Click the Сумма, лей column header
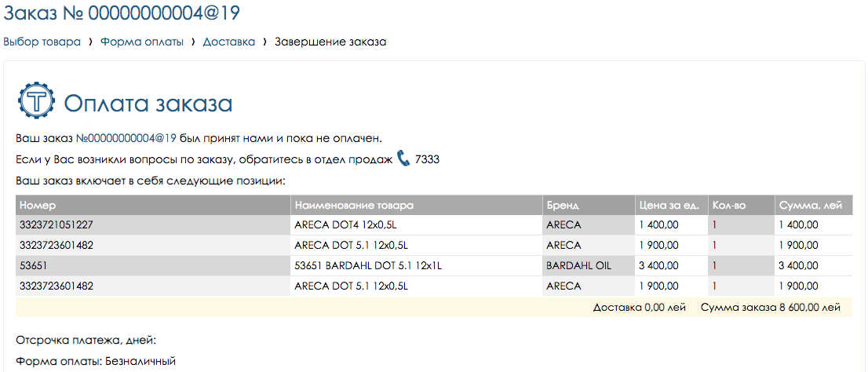This screenshot has width=868, height=372. pyautogui.click(x=811, y=206)
